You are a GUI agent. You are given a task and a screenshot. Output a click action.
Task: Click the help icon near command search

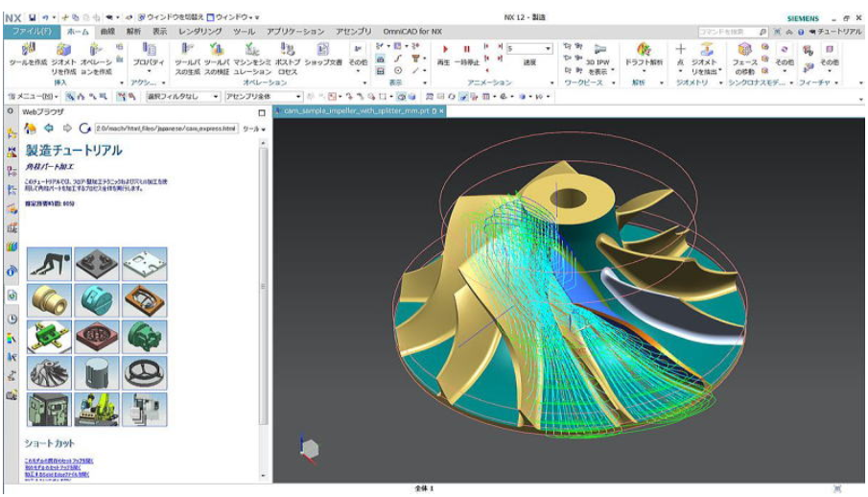801,32
